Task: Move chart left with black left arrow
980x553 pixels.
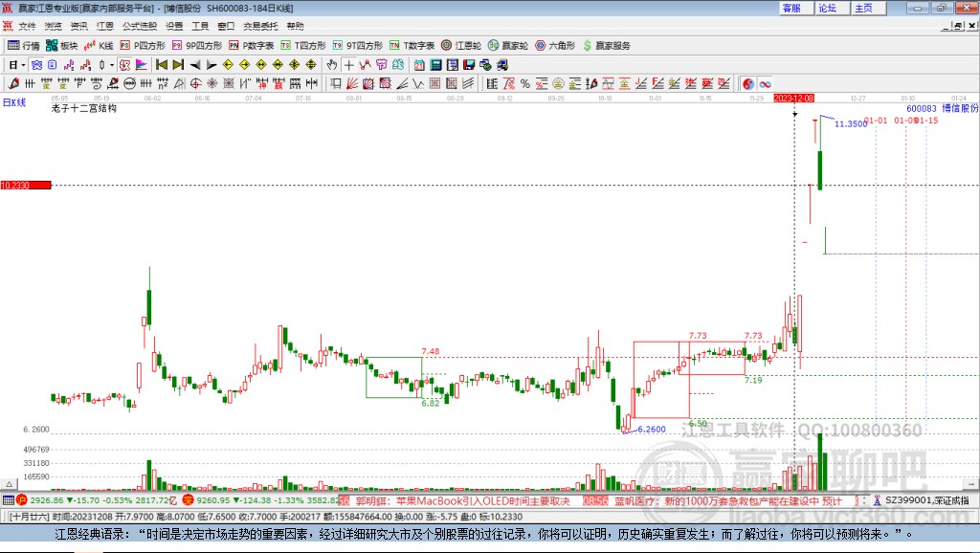Action: pos(195,64)
